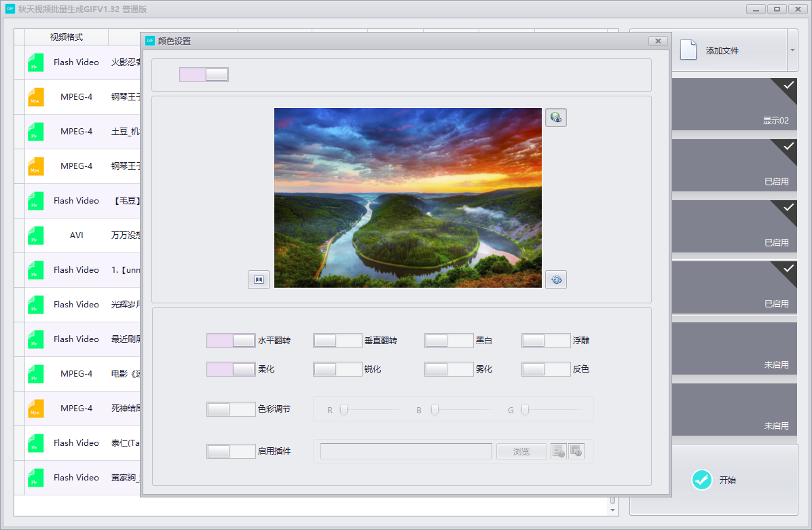812x530 pixels.
Task: Click the Flash Video cell in 光辉岁月 row
Action: coord(76,304)
